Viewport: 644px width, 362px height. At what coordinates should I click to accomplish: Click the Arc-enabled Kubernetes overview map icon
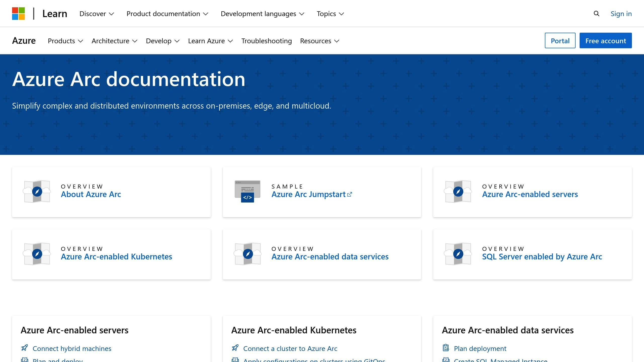[37, 254]
